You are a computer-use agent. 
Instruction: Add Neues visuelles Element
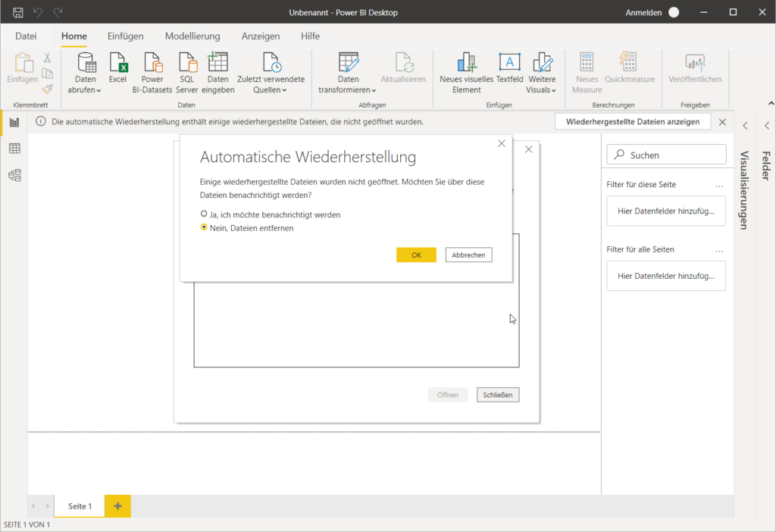click(x=466, y=73)
